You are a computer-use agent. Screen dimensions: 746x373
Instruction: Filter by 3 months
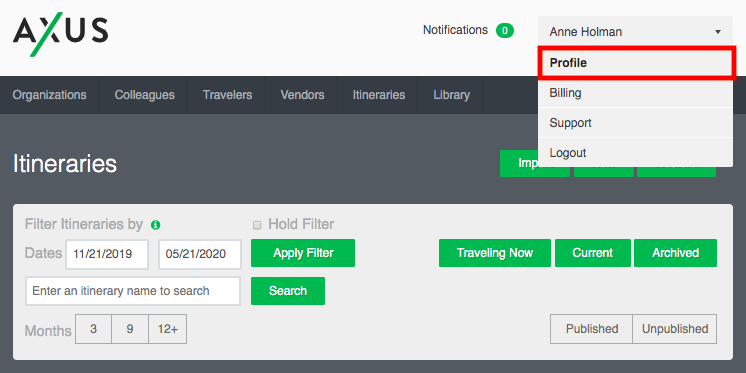[93, 329]
